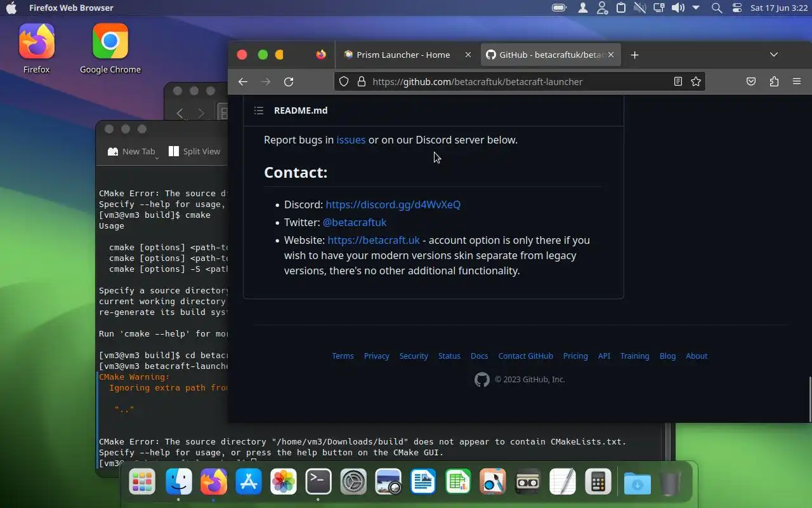Open System Settings gear in the dock
The height and width of the screenshot is (508, 812).
tap(353, 482)
